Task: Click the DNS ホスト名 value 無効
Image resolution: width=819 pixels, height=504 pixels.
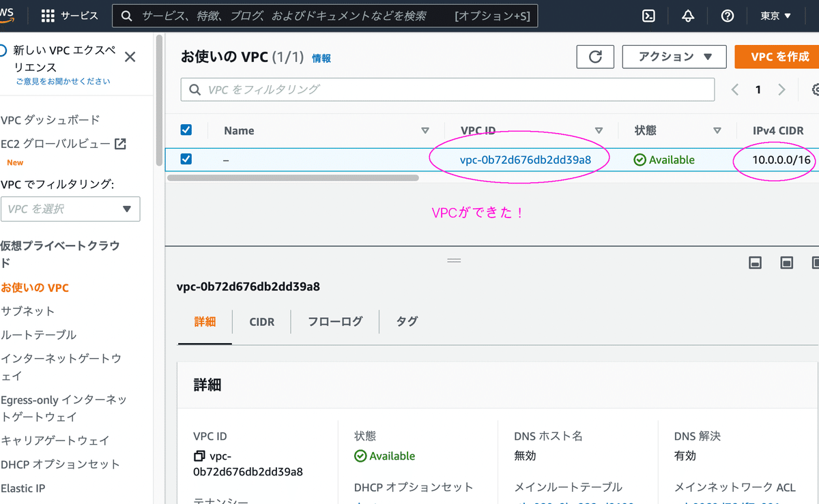Action: (x=526, y=456)
